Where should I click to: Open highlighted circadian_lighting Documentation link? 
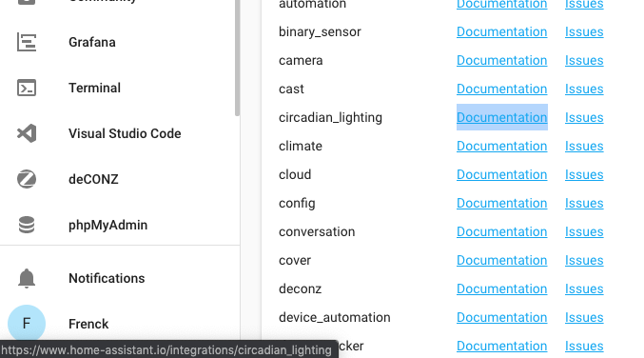coord(502,117)
